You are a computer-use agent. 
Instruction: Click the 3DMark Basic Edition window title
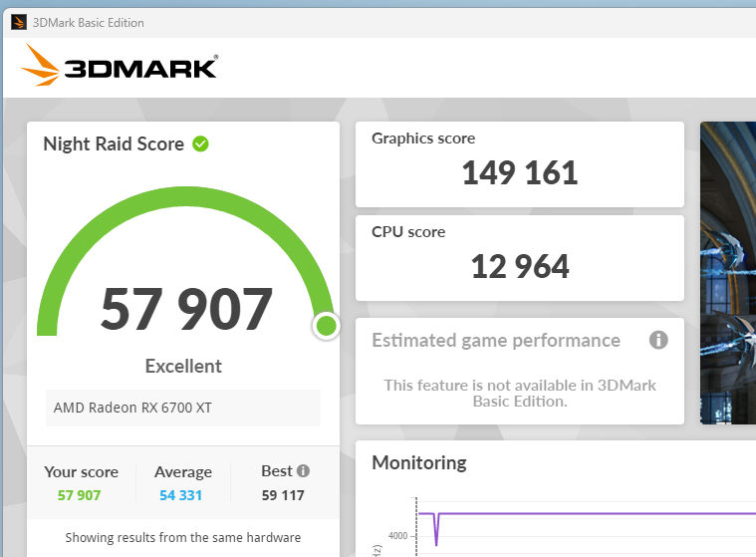pos(89,23)
